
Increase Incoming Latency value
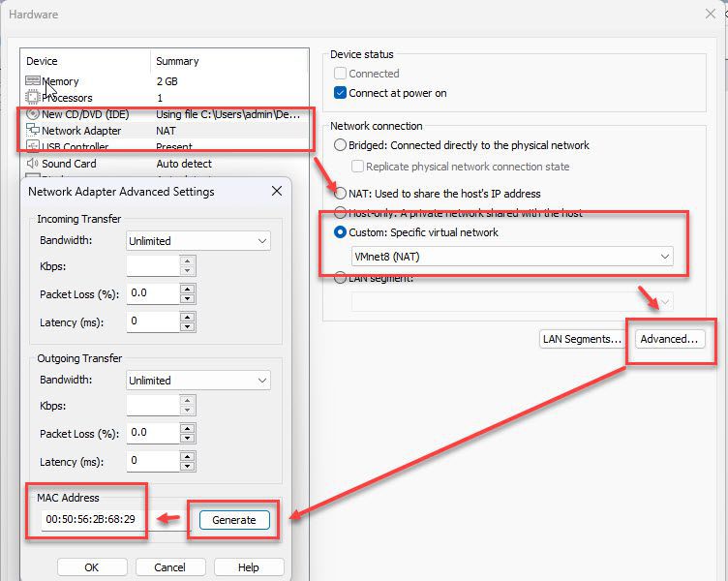(188, 317)
